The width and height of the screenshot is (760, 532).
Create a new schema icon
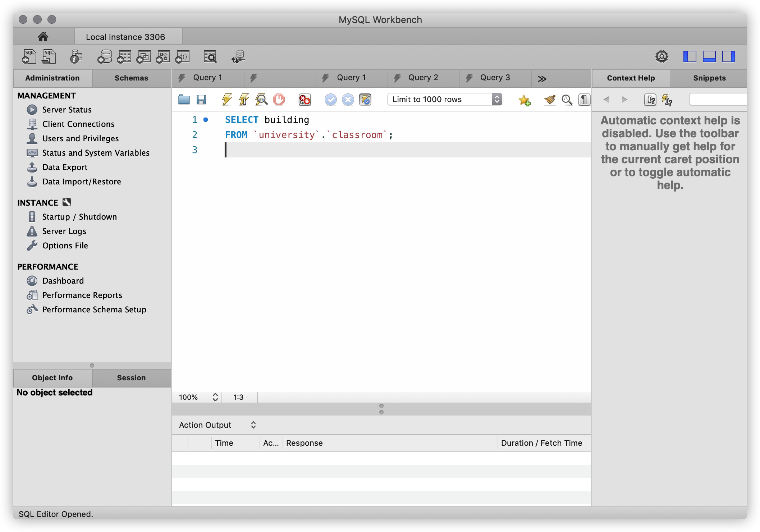(x=105, y=57)
